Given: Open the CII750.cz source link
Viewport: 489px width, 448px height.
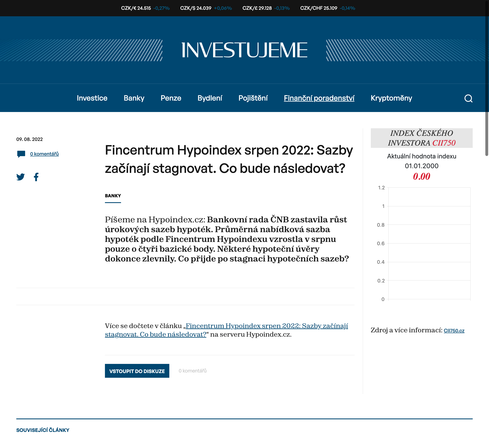Looking at the screenshot, I should [x=454, y=331].
